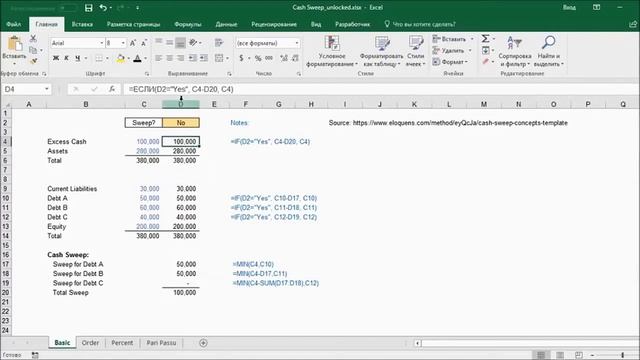
Task: Toggle center text alignment
Action: (169, 58)
